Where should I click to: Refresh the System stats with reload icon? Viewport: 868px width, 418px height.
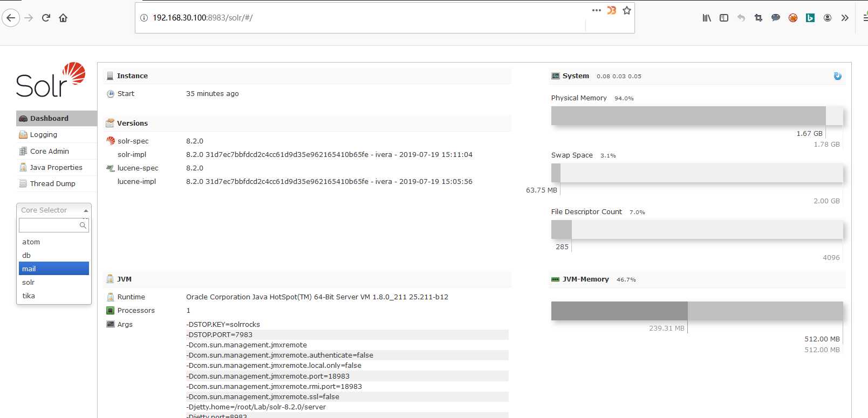coord(837,76)
